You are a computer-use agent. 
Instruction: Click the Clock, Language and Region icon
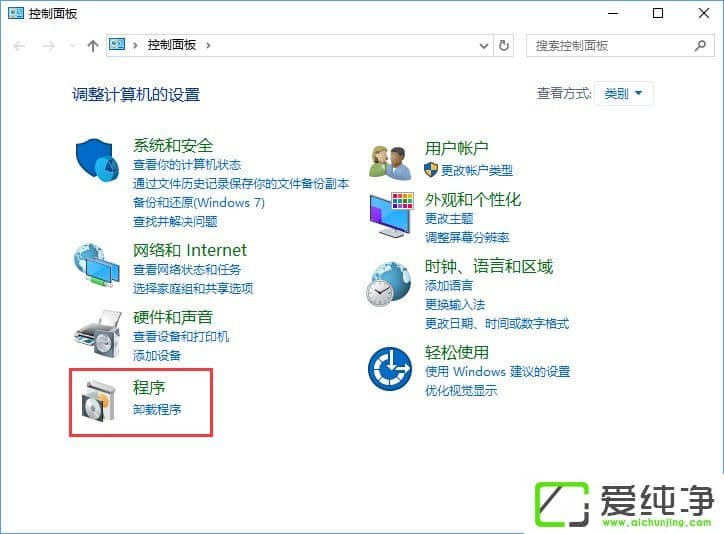click(x=388, y=283)
